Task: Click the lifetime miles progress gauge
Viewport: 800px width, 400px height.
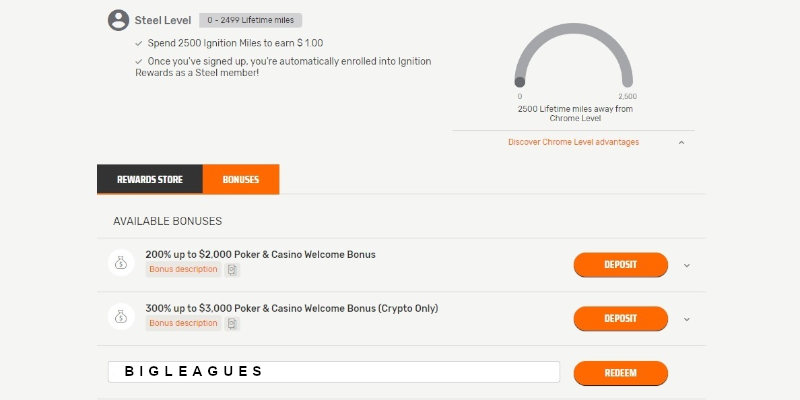Action: pos(575,55)
